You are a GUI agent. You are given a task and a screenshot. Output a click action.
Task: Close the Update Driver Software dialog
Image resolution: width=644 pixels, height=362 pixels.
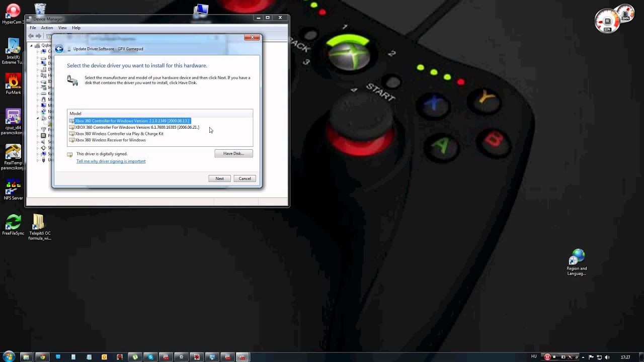[252, 37]
